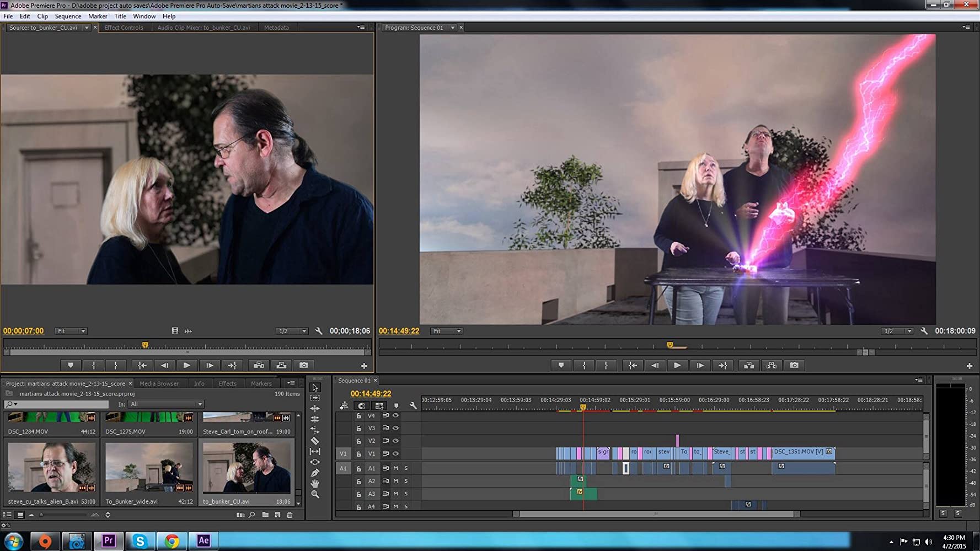Activate the Ripple Edit tool
Image resolution: width=980 pixels, height=551 pixels.
coord(315,409)
